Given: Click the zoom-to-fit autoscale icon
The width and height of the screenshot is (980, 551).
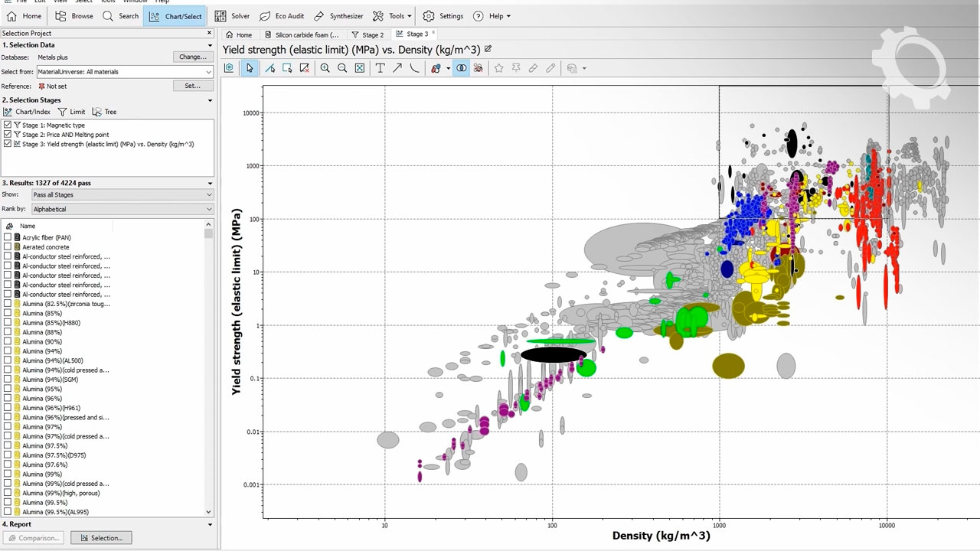Looking at the screenshot, I should coord(359,68).
